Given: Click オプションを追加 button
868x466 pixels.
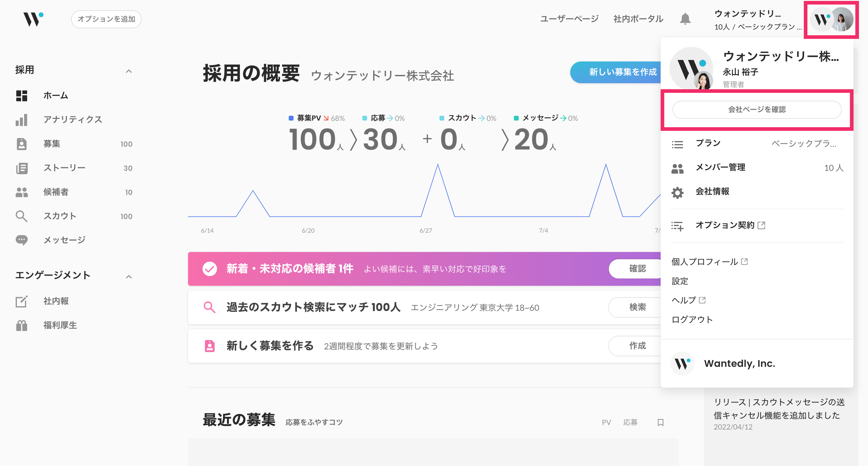Looking at the screenshot, I should click(x=106, y=19).
